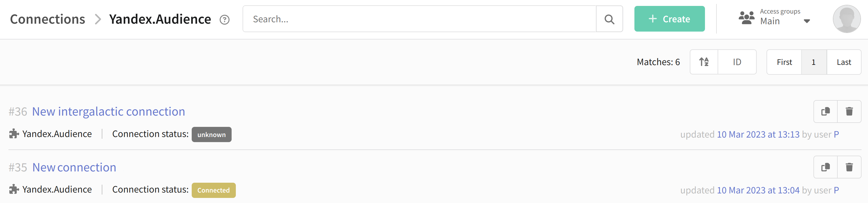Click the access groups people icon
Viewport: 868px width, 203px height.
click(x=746, y=17)
